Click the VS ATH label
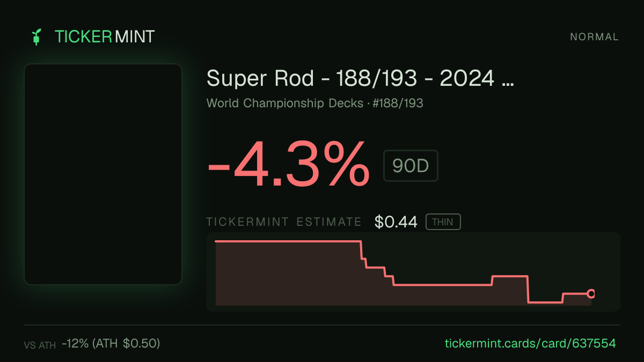This screenshot has width=644, height=362. click(x=40, y=345)
